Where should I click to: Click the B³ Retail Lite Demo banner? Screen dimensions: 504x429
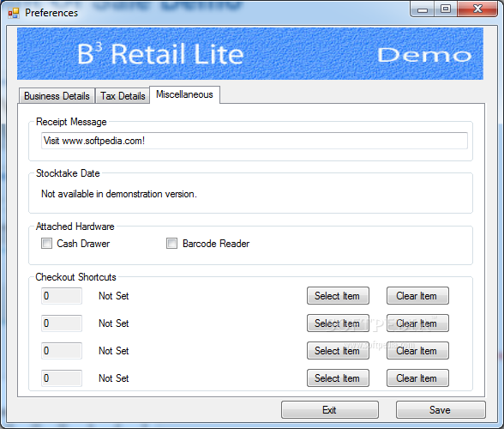(x=250, y=54)
